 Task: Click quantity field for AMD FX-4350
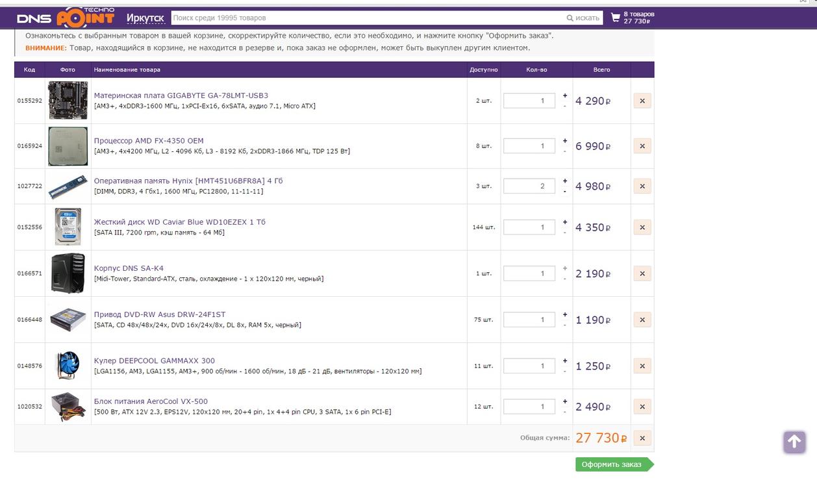pyautogui.click(x=529, y=146)
